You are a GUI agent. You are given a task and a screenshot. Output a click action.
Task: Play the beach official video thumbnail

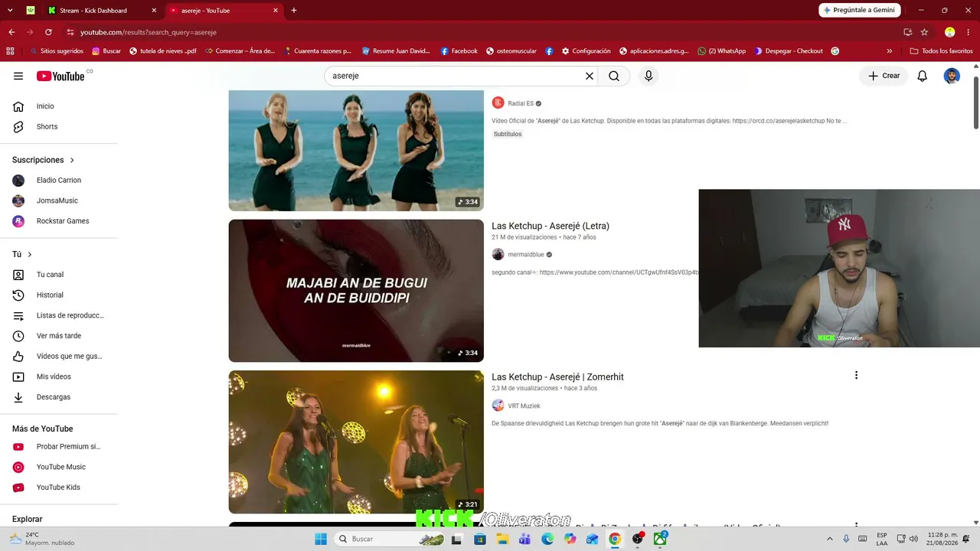click(x=356, y=151)
